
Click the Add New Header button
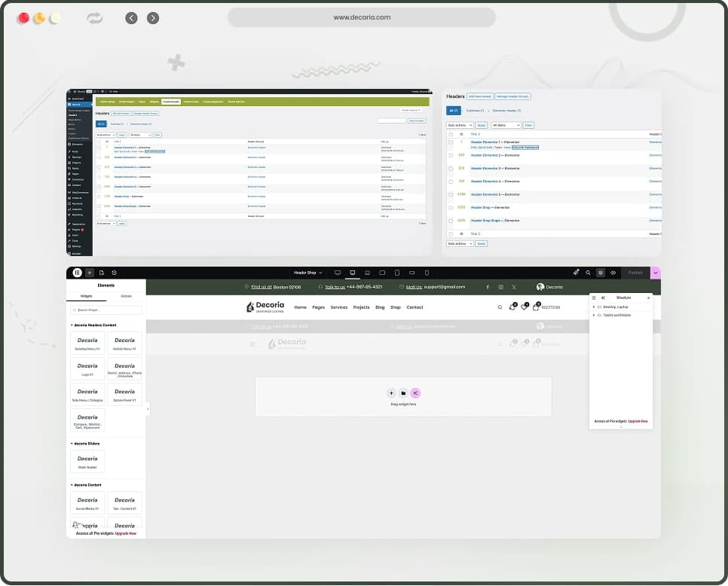[x=481, y=96]
